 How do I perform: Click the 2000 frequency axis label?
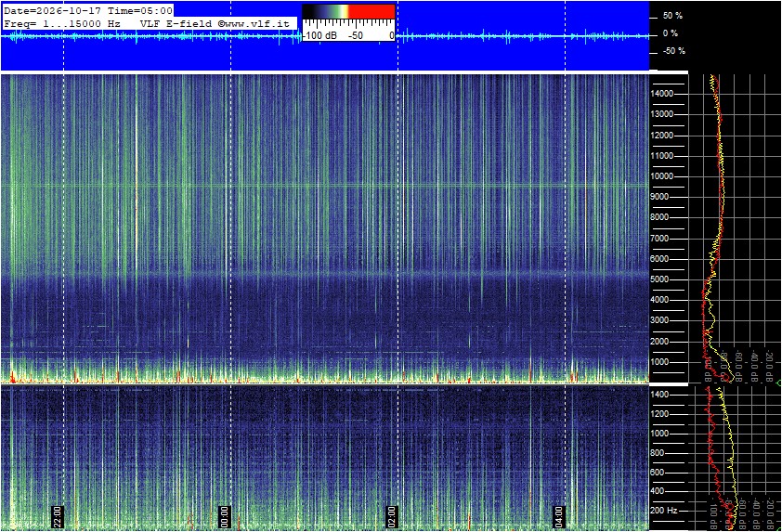point(659,342)
